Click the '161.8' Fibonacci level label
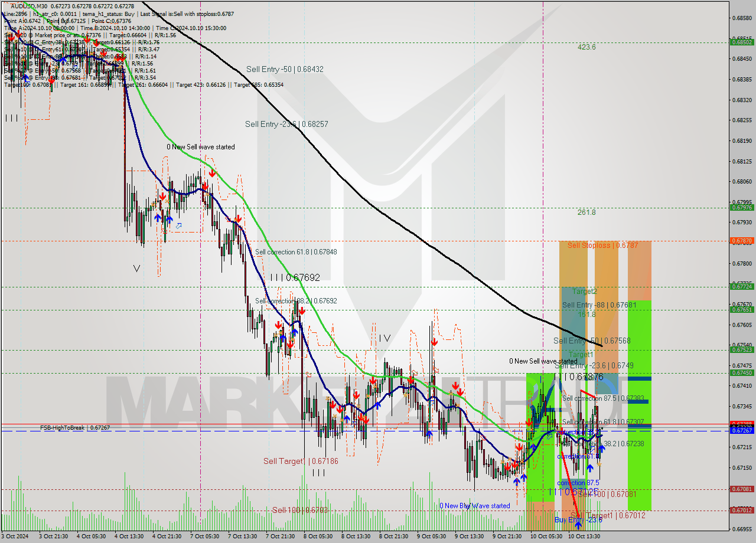This screenshot has width=756, height=543. tap(586, 315)
